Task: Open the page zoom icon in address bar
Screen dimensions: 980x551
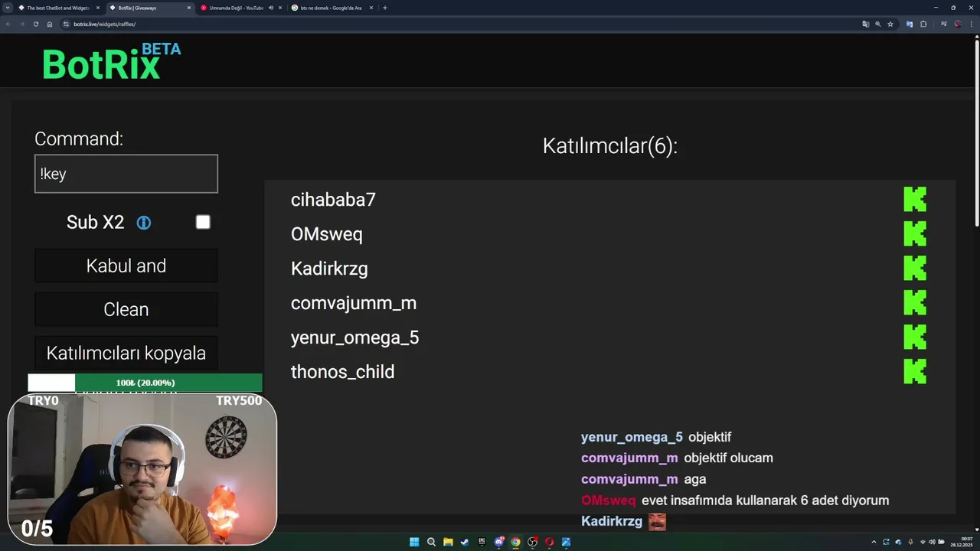Action: 878,24
